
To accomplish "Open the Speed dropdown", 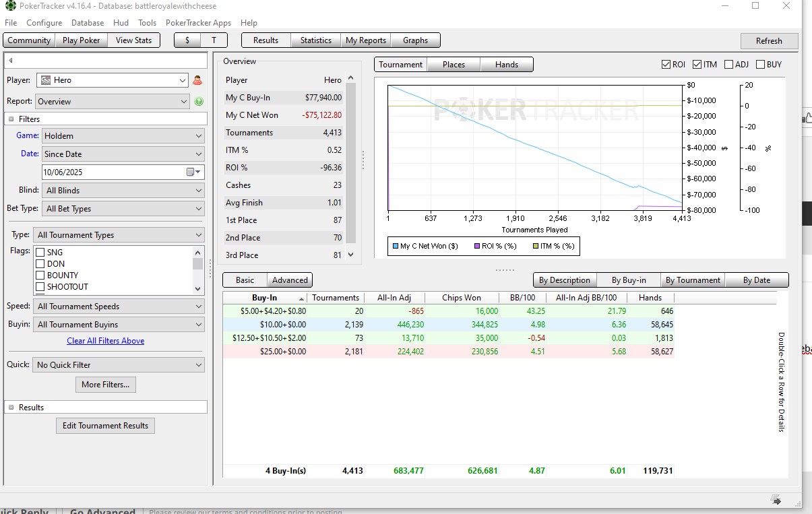I will point(119,307).
